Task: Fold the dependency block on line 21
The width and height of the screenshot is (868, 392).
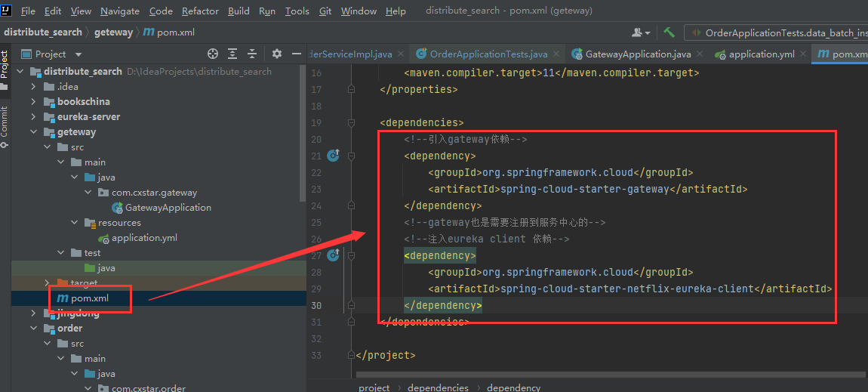Action: (x=350, y=156)
